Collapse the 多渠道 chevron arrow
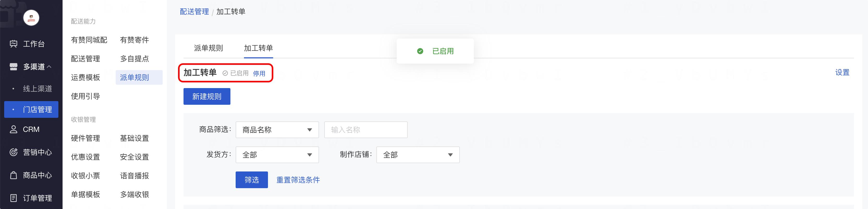 pyautogui.click(x=49, y=67)
